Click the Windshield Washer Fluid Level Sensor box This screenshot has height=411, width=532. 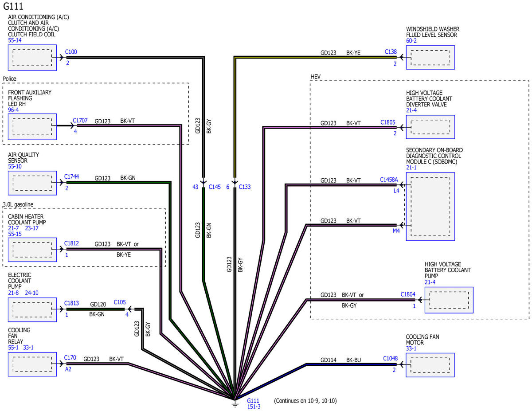point(430,57)
